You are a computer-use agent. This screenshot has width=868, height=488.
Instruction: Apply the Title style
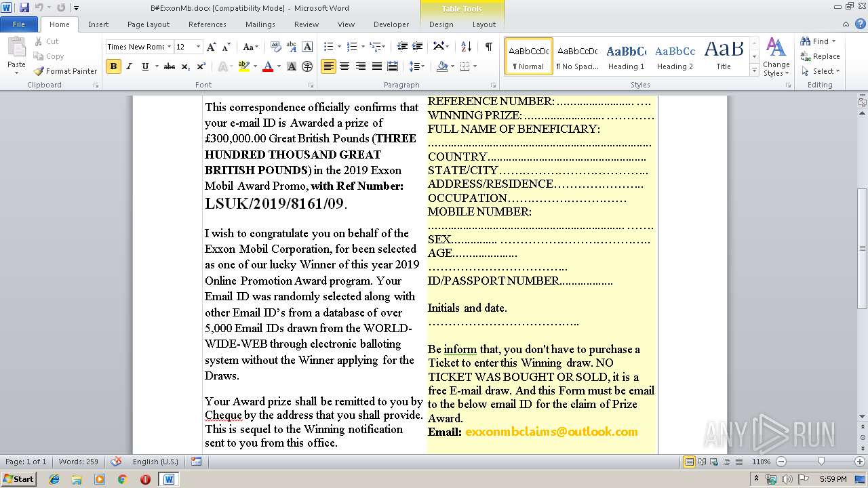pyautogui.click(x=724, y=56)
